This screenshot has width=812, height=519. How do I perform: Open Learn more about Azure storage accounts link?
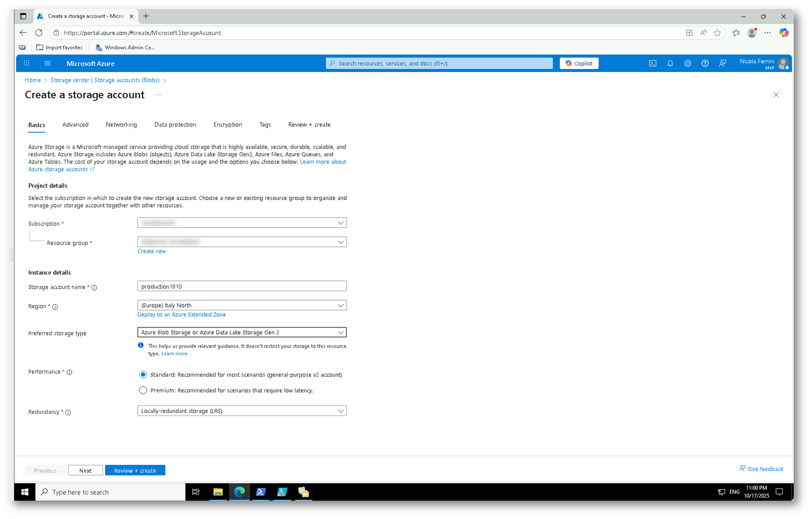(323, 162)
